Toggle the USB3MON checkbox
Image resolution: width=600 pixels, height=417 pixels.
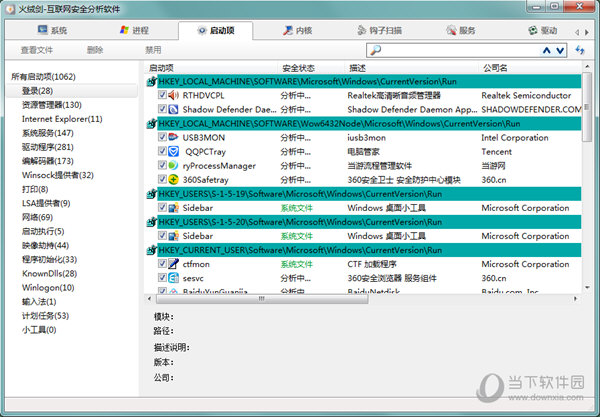pyautogui.click(x=162, y=137)
